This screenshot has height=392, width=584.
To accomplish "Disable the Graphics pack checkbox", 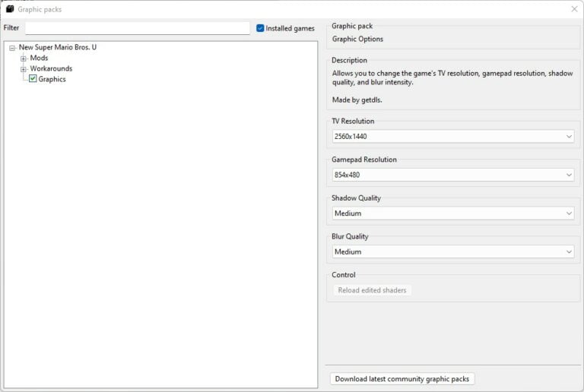I will click(x=33, y=79).
